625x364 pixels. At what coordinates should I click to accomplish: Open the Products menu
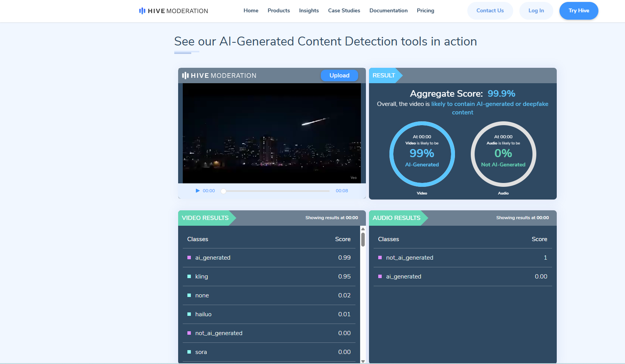point(278,11)
